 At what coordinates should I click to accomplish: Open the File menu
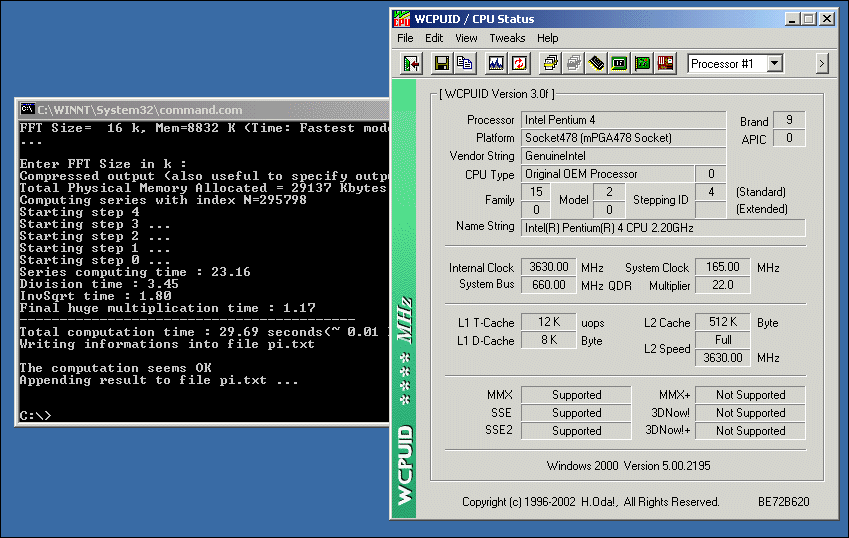coord(405,38)
